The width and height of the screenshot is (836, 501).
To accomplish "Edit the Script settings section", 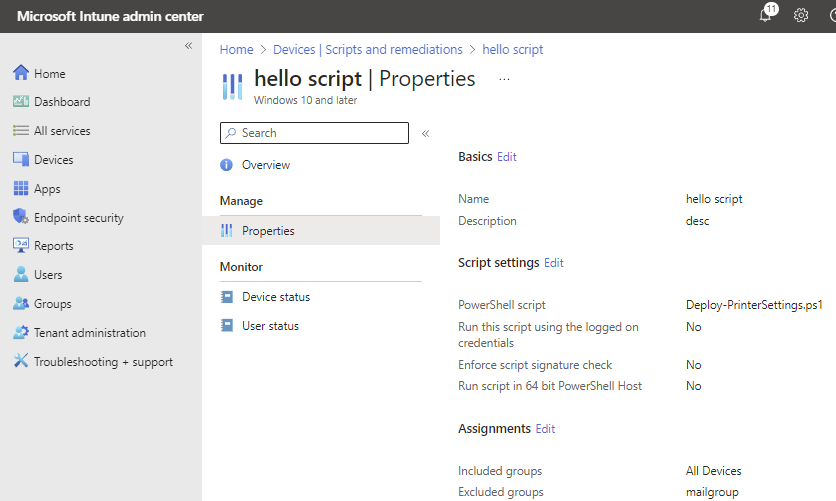I will click(554, 263).
